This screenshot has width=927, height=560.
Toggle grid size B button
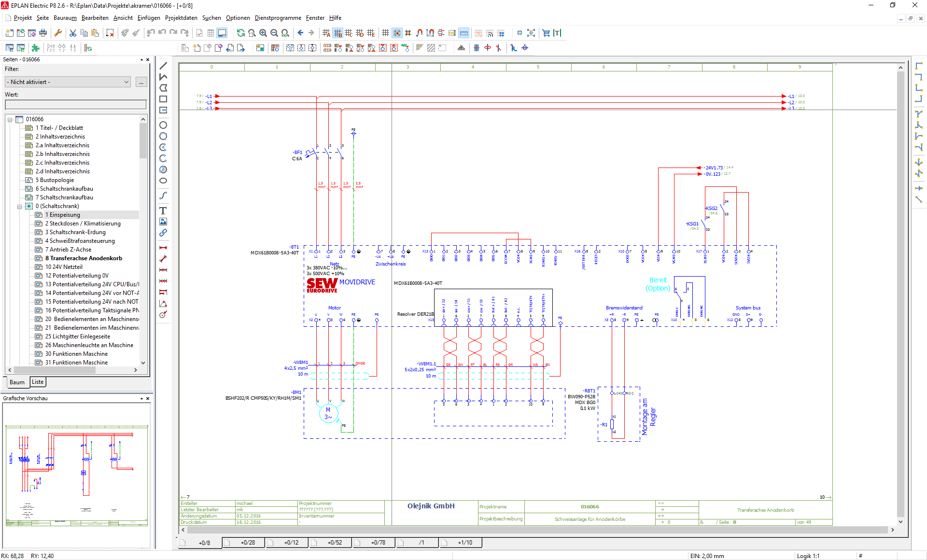[337, 33]
